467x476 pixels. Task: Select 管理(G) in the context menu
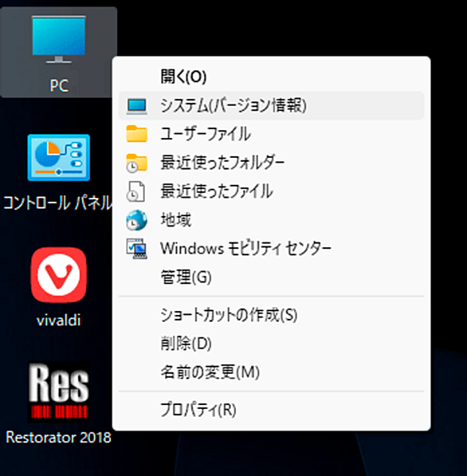(186, 277)
